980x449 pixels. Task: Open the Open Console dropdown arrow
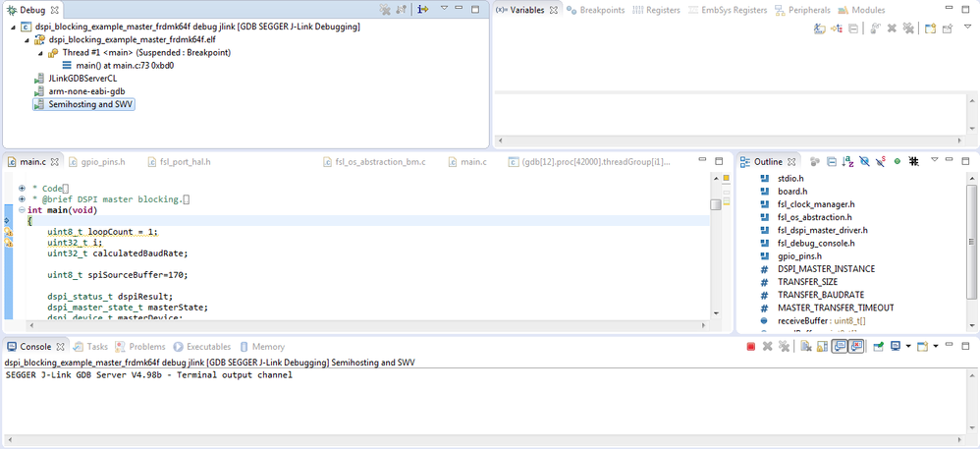(x=935, y=347)
